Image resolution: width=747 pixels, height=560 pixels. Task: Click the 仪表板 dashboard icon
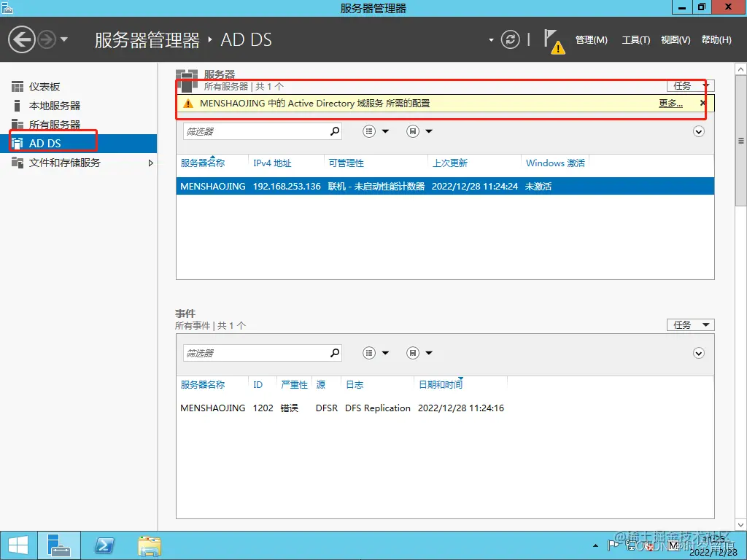click(x=18, y=87)
